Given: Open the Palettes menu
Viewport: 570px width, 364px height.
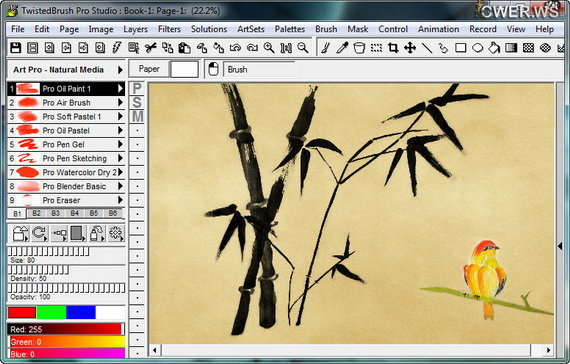Looking at the screenshot, I should click(290, 29).
